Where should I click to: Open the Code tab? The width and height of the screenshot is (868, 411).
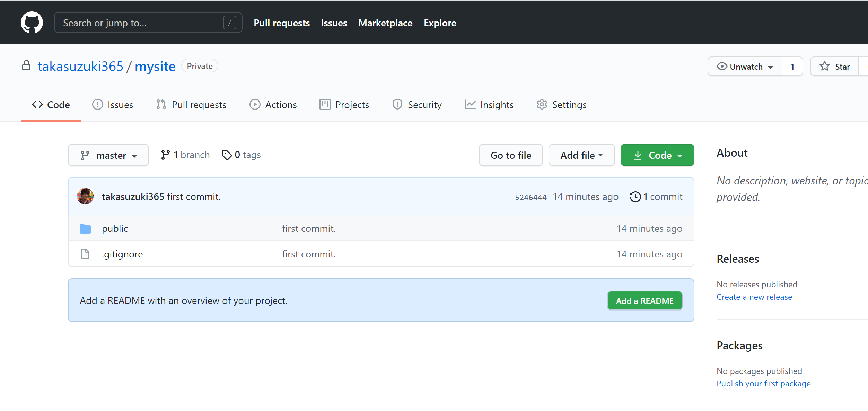(51, 105)
